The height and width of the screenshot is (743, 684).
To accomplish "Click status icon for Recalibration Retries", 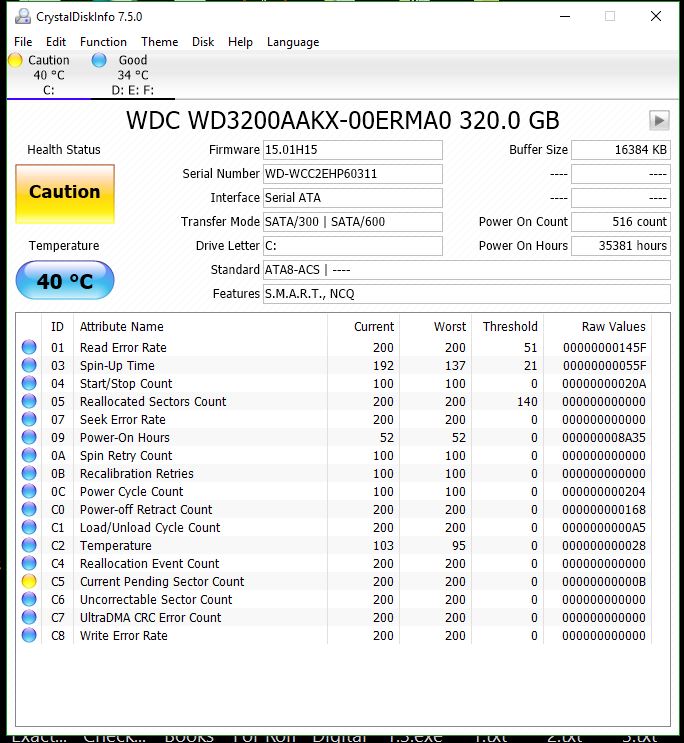I will (29, 473).
